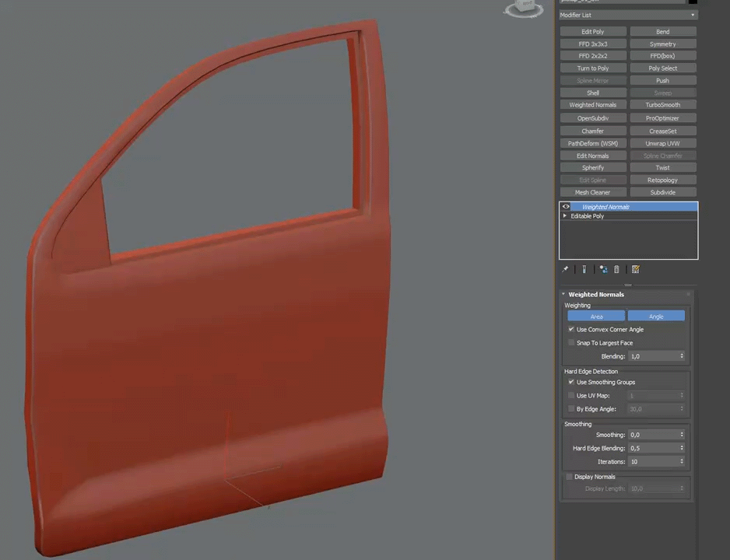Click the object color swatch

(x=693, y=2)
